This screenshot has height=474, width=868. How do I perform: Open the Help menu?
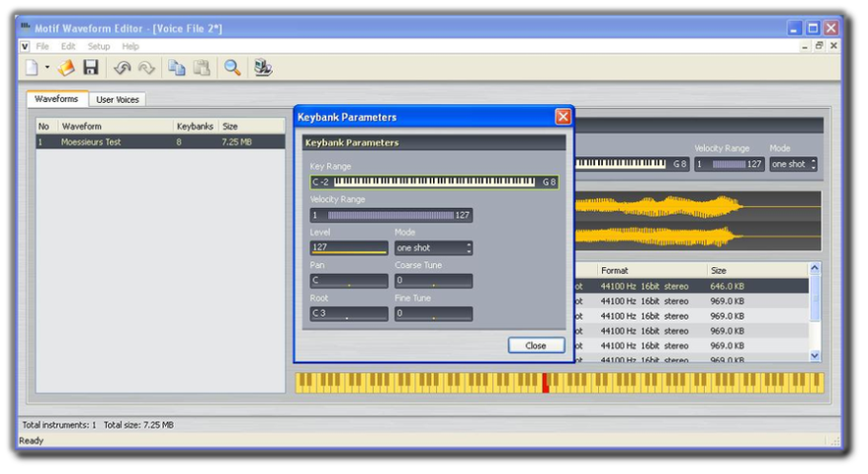click(130, 47)
